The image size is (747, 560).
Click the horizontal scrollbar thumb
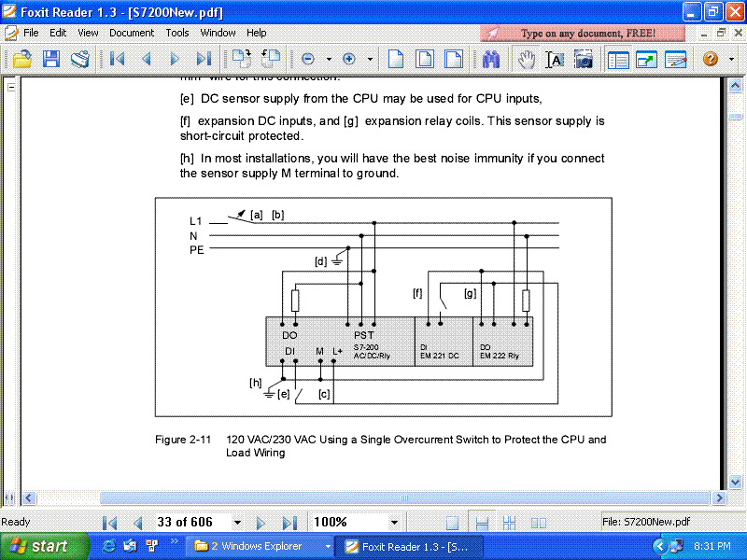click(404, 498)
